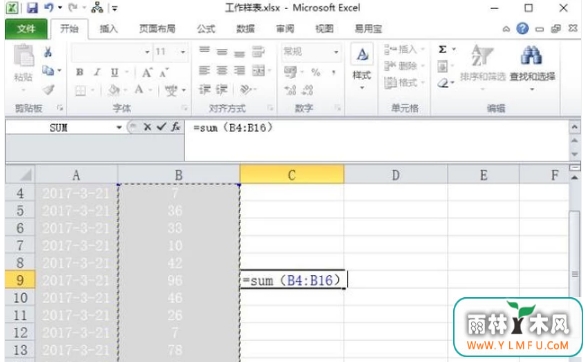Switch to the 数据 tab

pyautogui.click(x=246, y=29)
